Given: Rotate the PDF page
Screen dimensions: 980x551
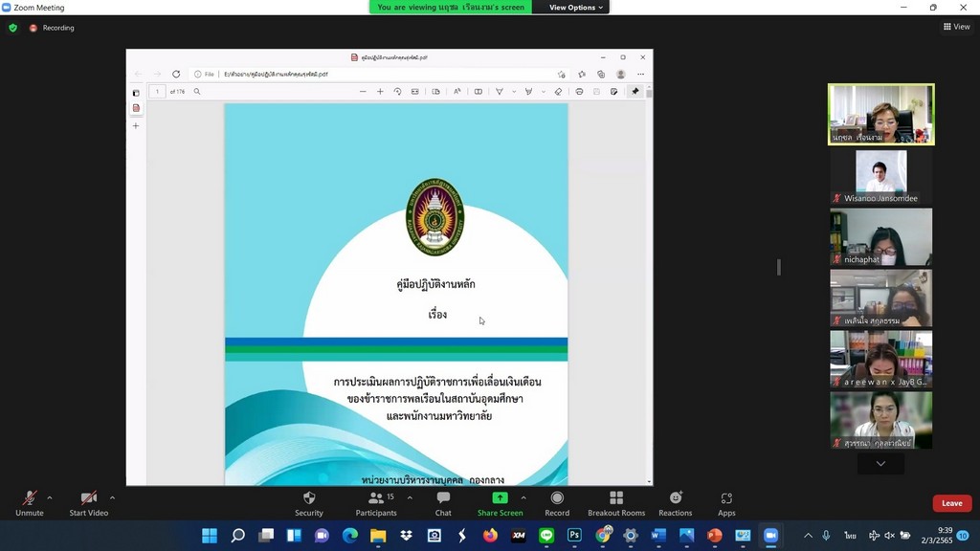Looking at the screenshot, I should (397, 91).
